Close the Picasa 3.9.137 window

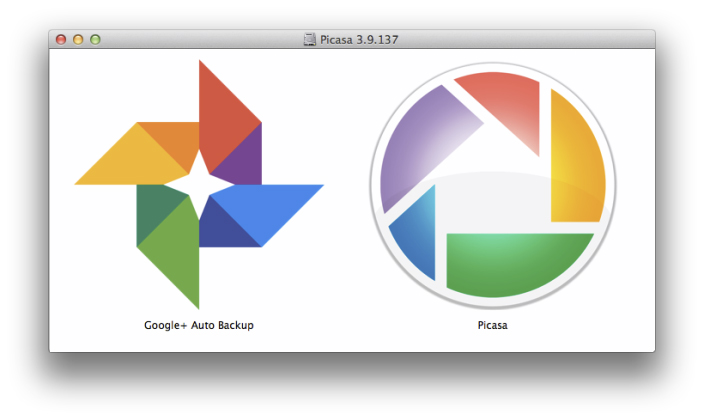[x=61, y=40]
